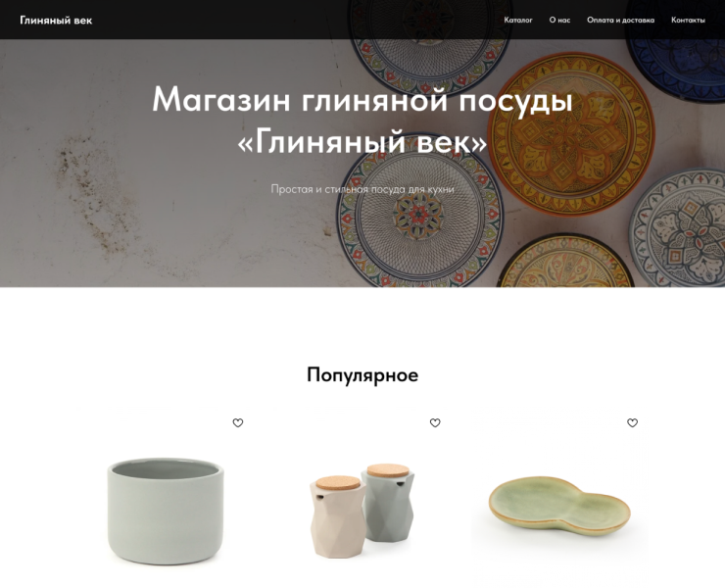Click the white-and-blue patterned plate at right edge
725x588 pixels.
(680, 227)
